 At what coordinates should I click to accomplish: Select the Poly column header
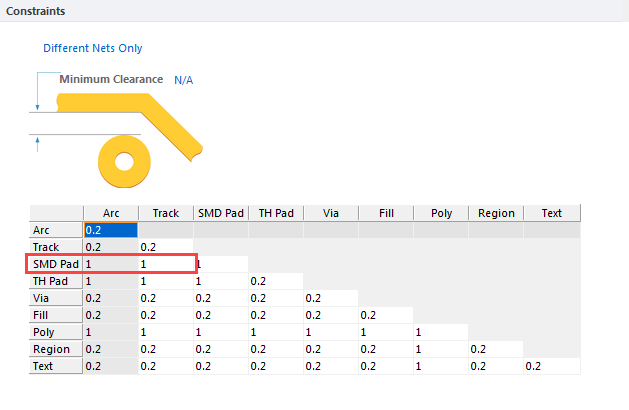441,213
